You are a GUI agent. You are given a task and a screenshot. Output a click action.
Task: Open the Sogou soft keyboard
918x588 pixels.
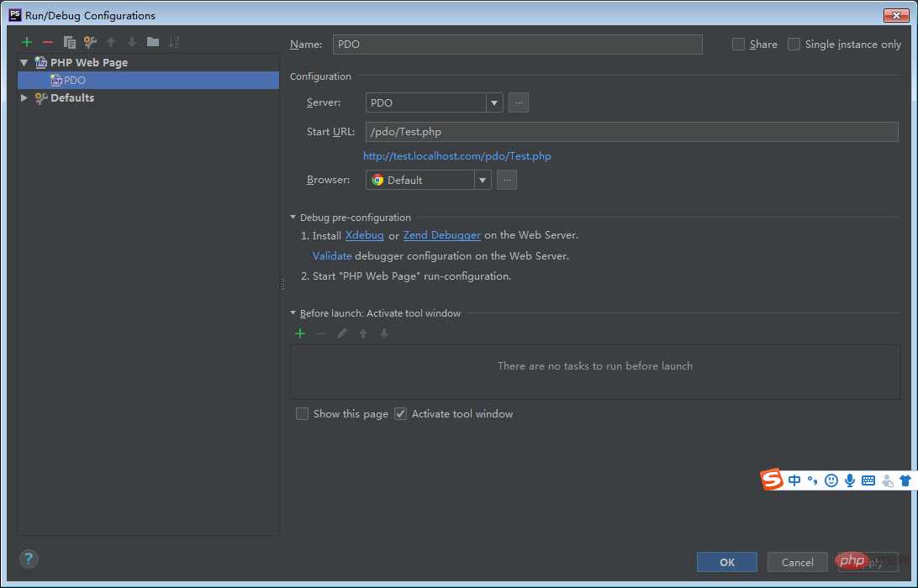tap(868, 480)
